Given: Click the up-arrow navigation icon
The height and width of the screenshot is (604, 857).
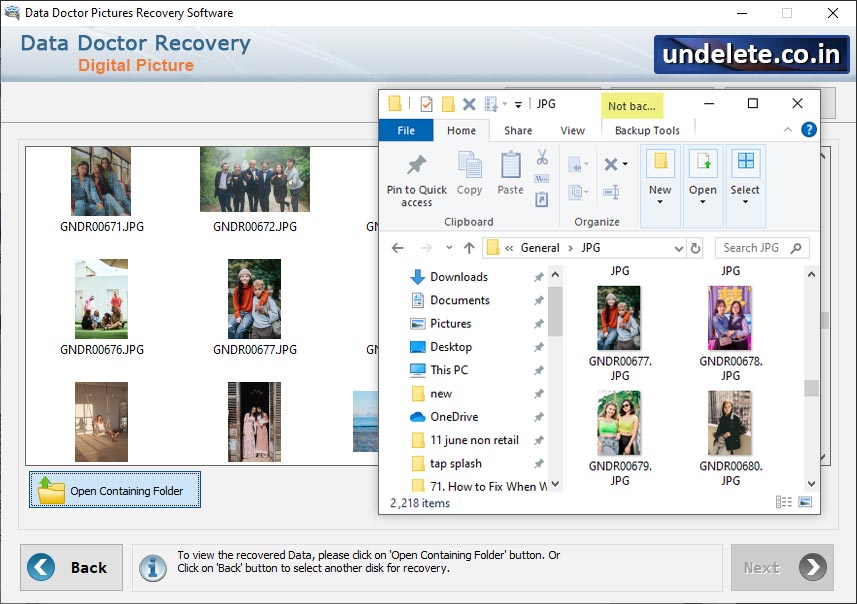Looking at the screenshot, I should tap(468, 247).
